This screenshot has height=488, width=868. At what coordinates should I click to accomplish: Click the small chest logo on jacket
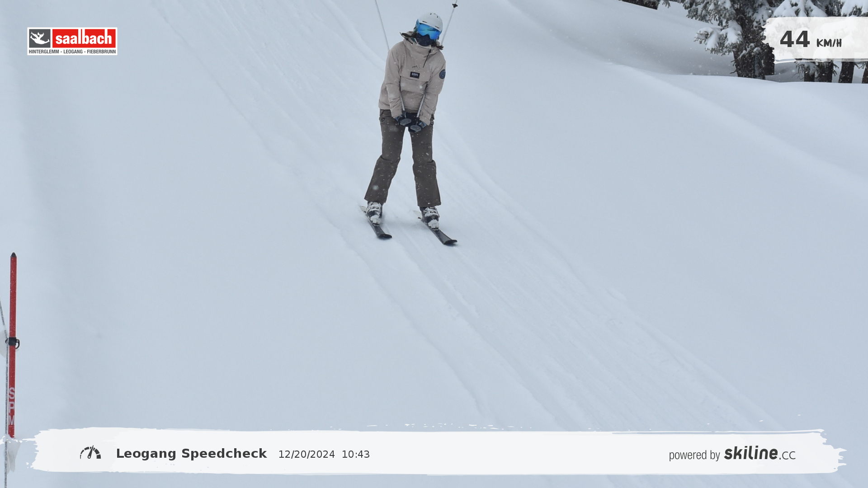pos(415,75)
